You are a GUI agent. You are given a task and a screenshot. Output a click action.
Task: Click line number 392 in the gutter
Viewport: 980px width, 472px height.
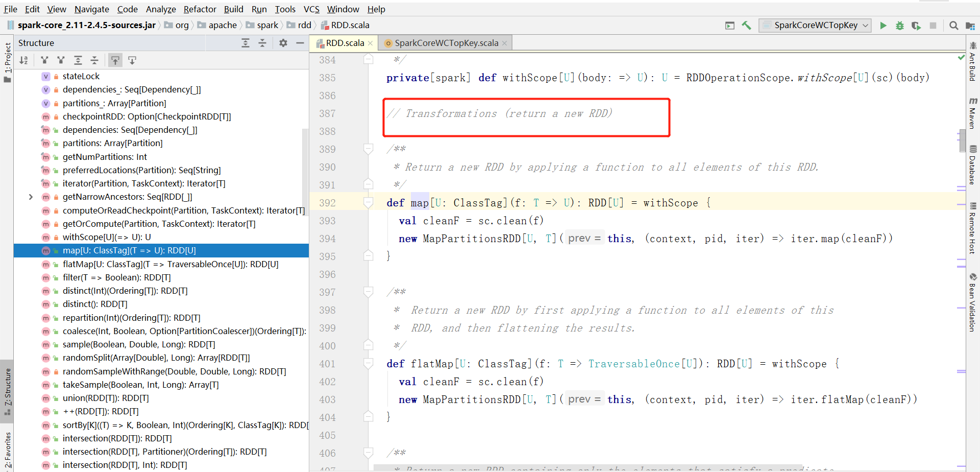(327, 203)
